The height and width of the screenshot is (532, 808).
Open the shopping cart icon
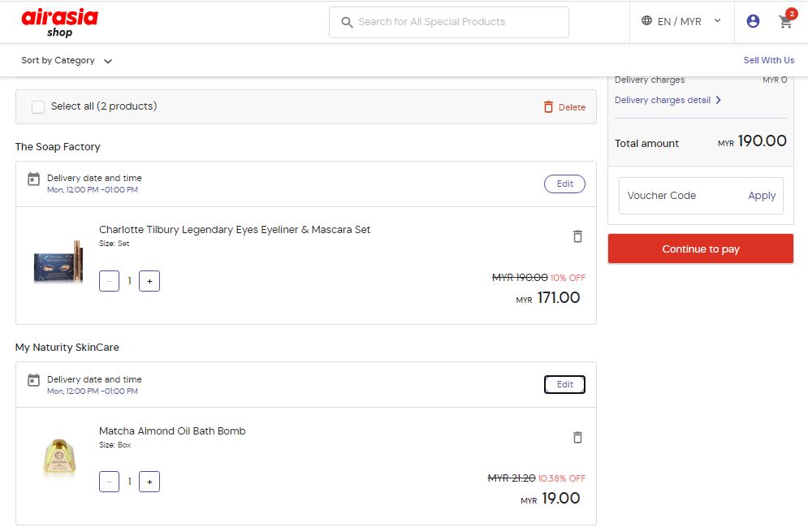pos(785,22)
